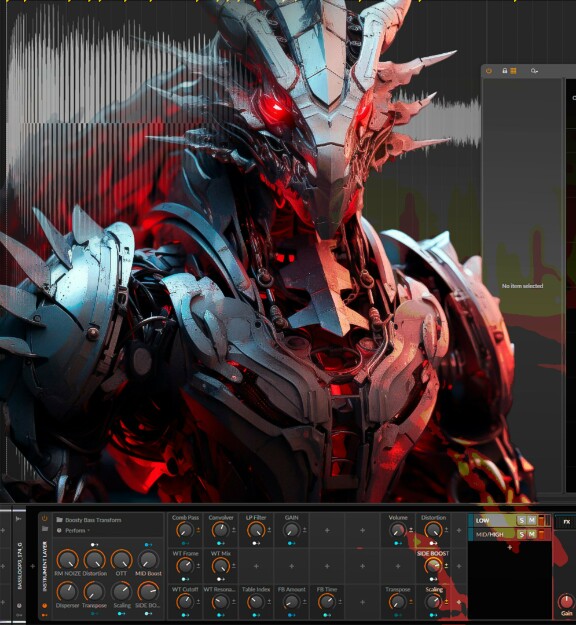Screen dimensions: 576x625
Task: Open the Boosty Bass Transform preset folder
Action: click(x=59, y=520)
